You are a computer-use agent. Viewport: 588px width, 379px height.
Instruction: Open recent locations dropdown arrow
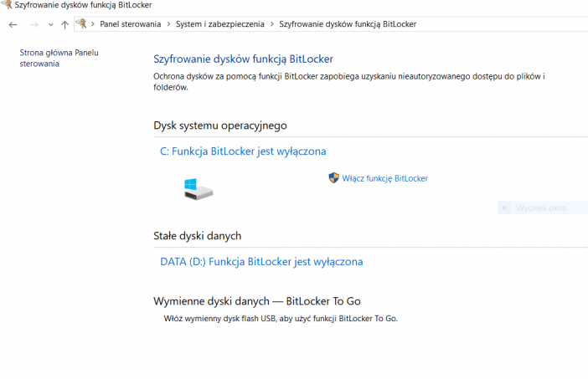click(50, 25)
